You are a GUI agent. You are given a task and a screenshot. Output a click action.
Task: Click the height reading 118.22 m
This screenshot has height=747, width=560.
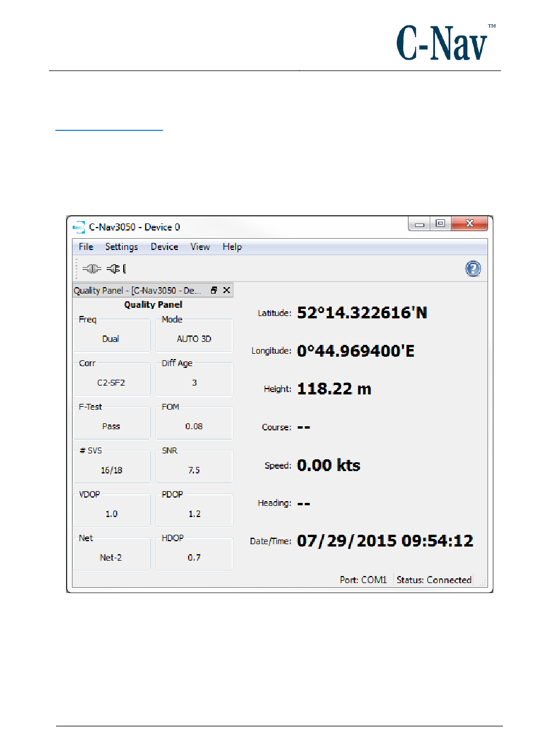click(x=334, y=389)
